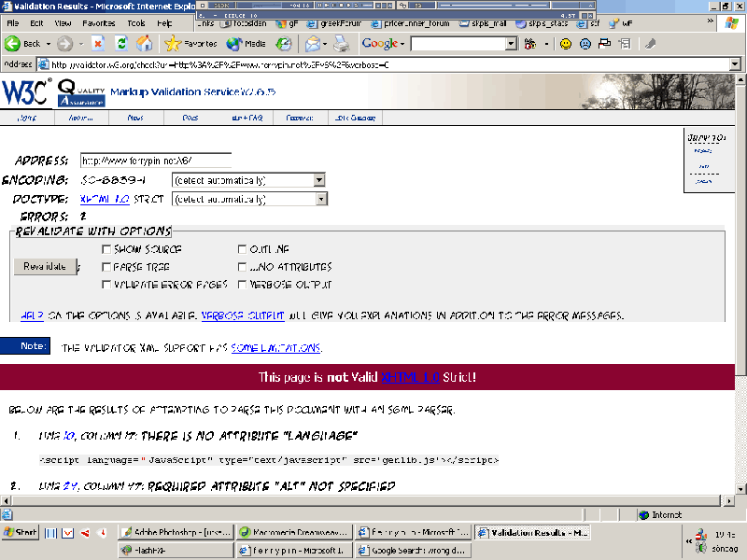Enable the Parse Tree checkbox
747x560 pixels.
coord(106,267)
